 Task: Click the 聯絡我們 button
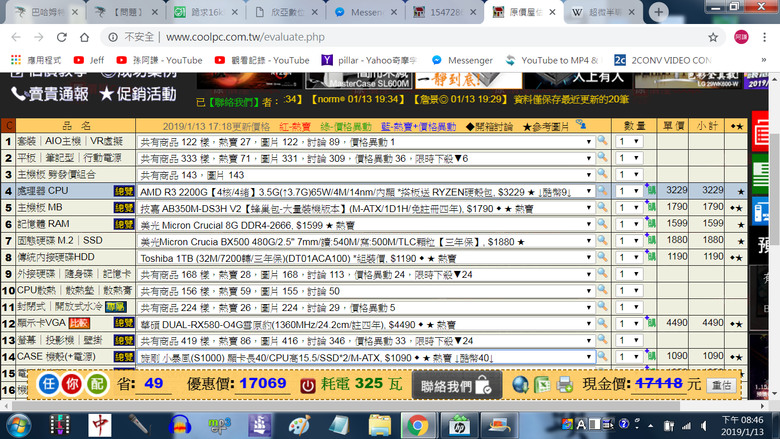pyautogui.click(x=457, y=385)
